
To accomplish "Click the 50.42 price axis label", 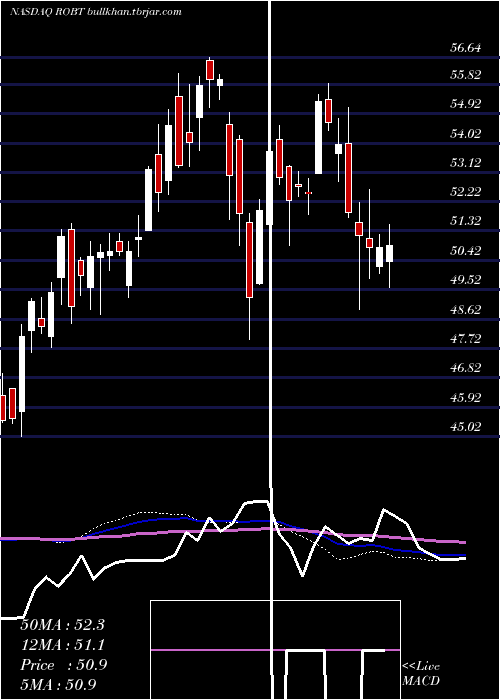I will 466,251.
